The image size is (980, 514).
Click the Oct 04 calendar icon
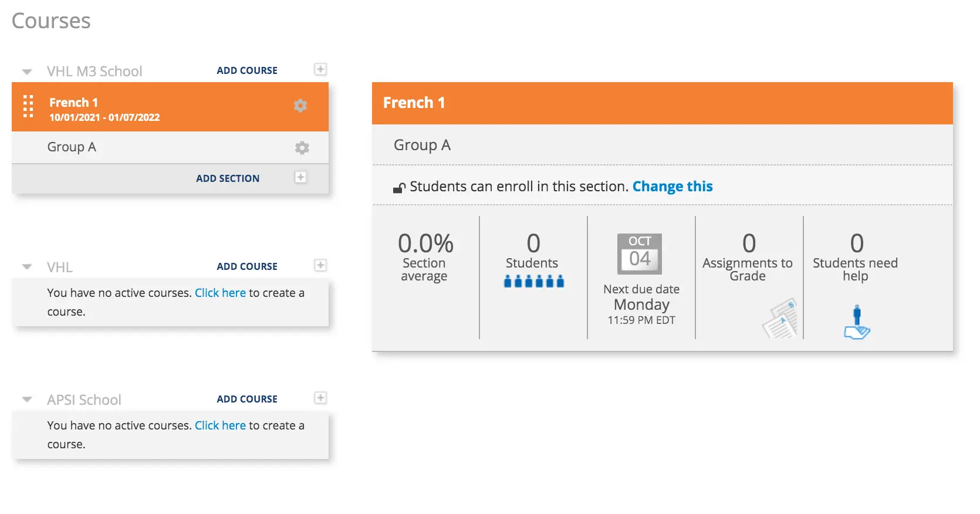point(640,254)
